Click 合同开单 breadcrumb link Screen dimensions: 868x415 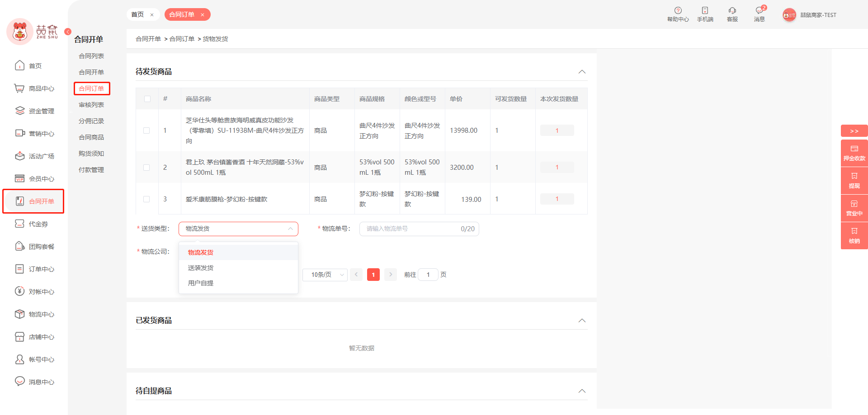pos(148,39)
